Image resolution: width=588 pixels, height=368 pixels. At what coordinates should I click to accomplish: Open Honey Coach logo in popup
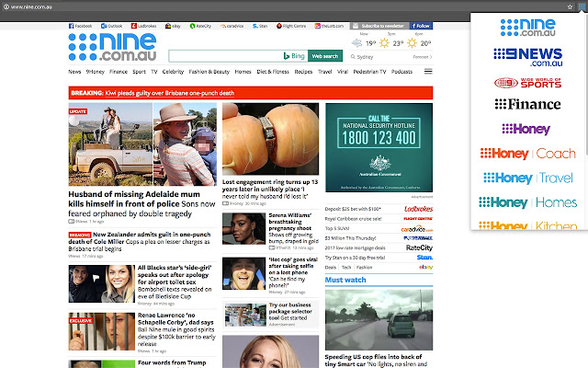point(528,154)
